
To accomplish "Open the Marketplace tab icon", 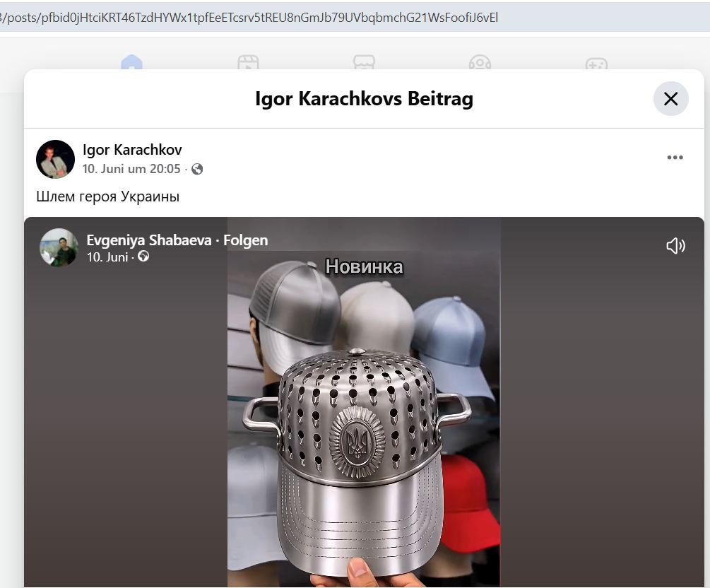I will 364,62.
